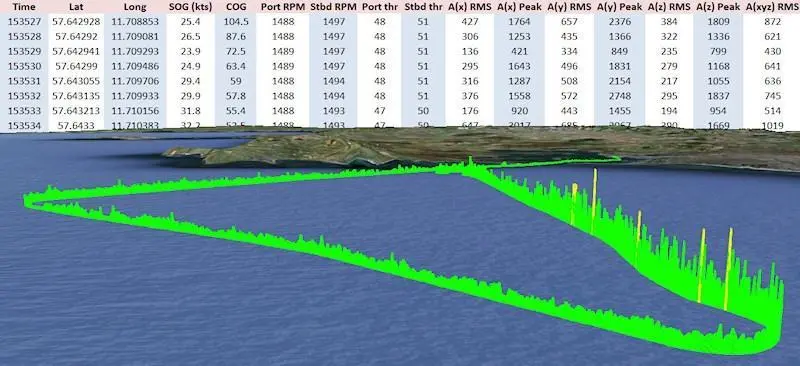The image size is (800, 366).
Task: Select the A(z) Peak column header
Action: [718, 7]
